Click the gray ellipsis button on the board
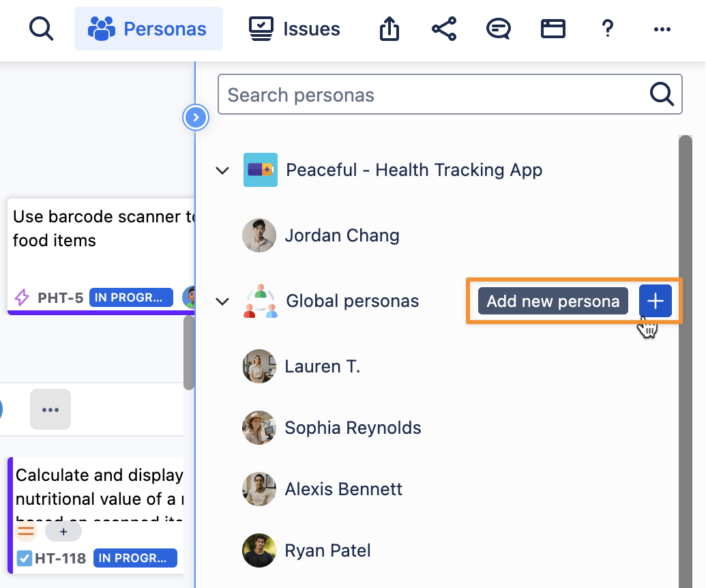Screen dimensions: 706x588 pos(50,409)
